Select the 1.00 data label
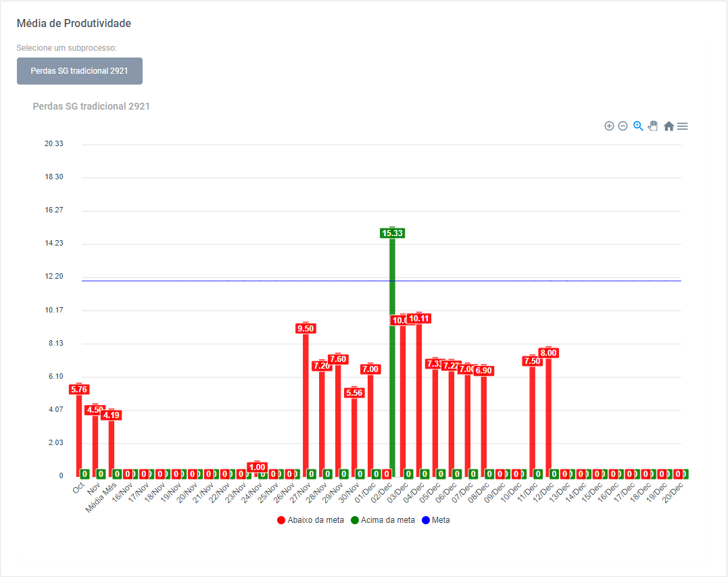The image size is (728, 577). pos(257,467)
